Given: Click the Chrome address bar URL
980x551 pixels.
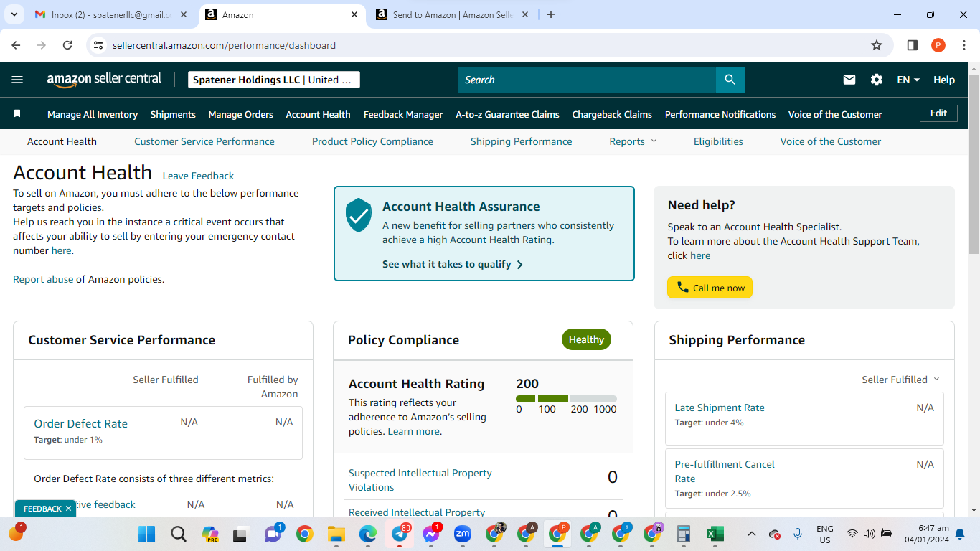Looking at the screenshot, I should 224,45.
